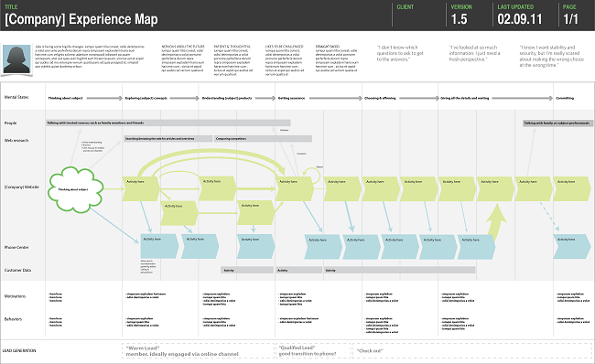This screenshot has width=595, height=364.
Task: Click the large green upward arrow
Action: (x=497, y=221)
